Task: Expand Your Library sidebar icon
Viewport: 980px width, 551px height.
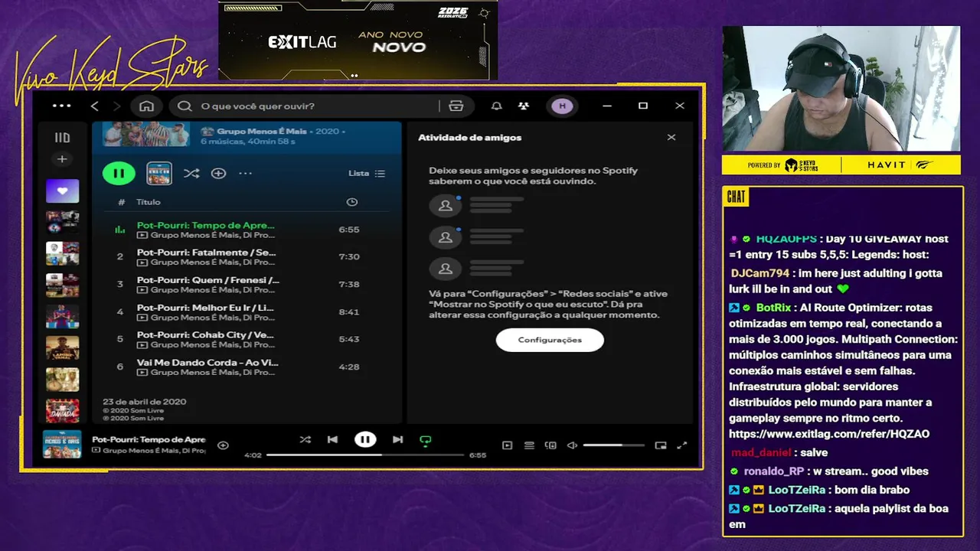Action: [x=62, y=138]
